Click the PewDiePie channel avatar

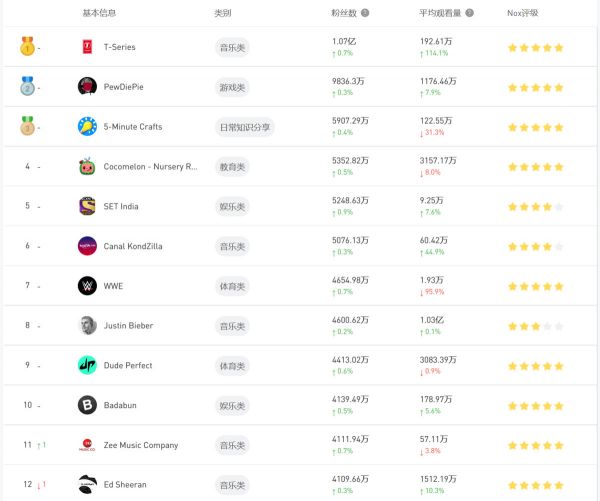[87, 87]
